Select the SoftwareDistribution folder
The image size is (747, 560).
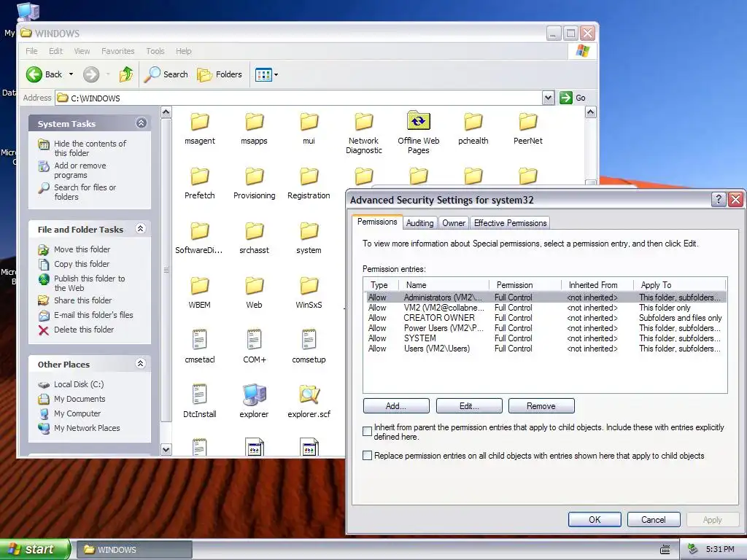pyautogui.click(x=199, y=238)
